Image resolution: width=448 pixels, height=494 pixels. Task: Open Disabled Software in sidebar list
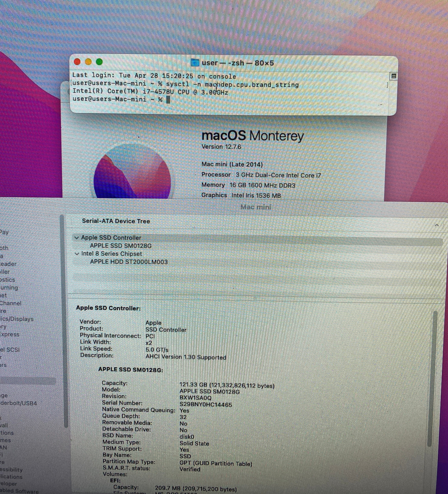[19, 491]
